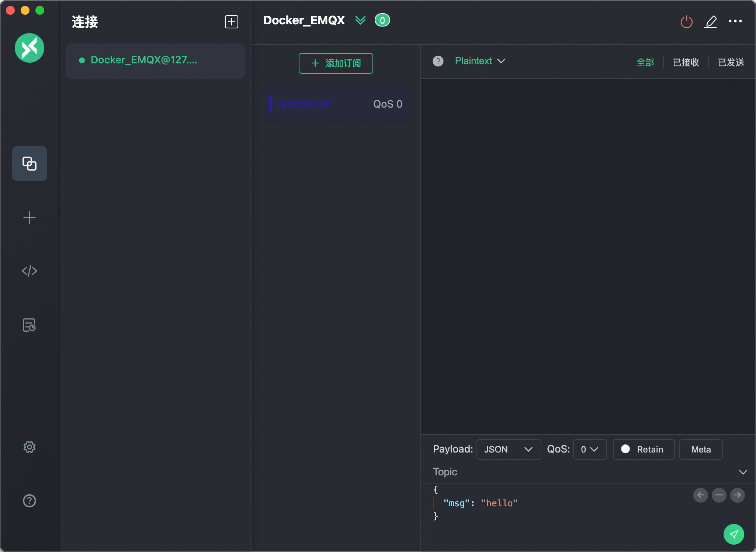
Task: Edit the connection with the pencil icon
Action: click(x=711, y=22)
